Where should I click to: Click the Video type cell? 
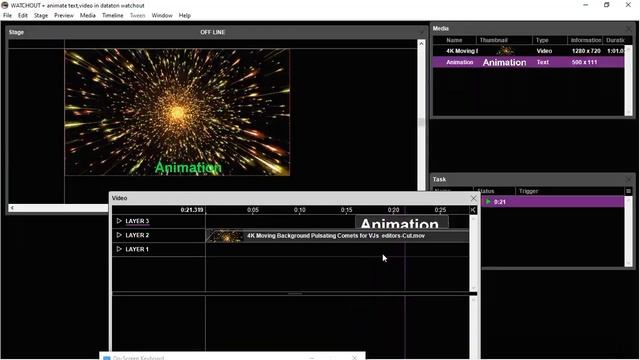click(x=544, y=51)
